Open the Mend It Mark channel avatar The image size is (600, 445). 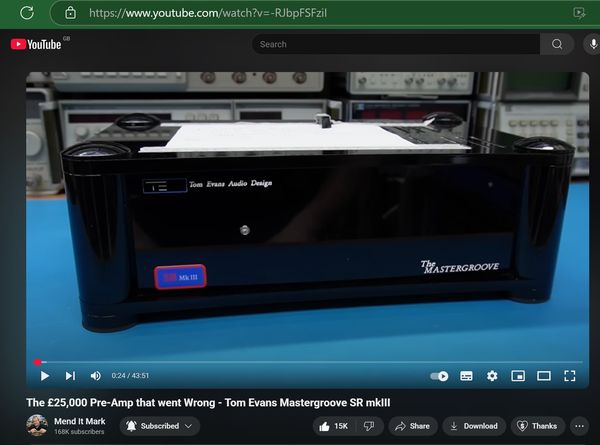(37, 425)
